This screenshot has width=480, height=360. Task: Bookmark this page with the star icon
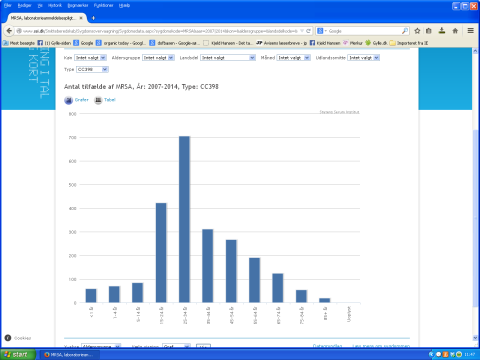(417, 31)
